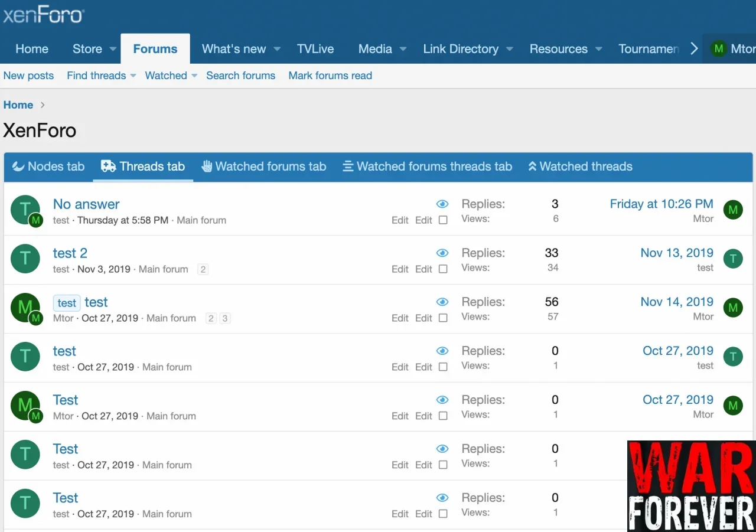The image size is (756, 532).
Task: Click the eye icon in the Nov 14, 2019 row
Action: tap(442, 302)
